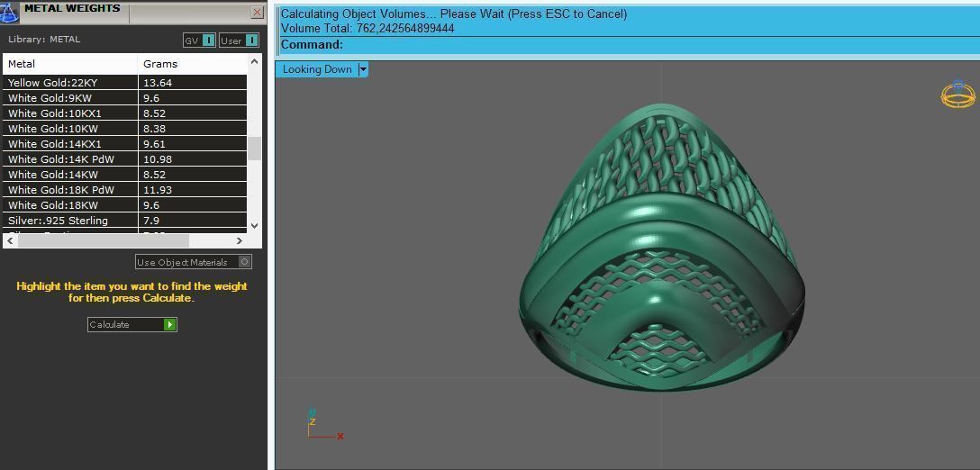980x470 pixels.
Task: Click the Calculate button
Action: [x=132, y=324]
